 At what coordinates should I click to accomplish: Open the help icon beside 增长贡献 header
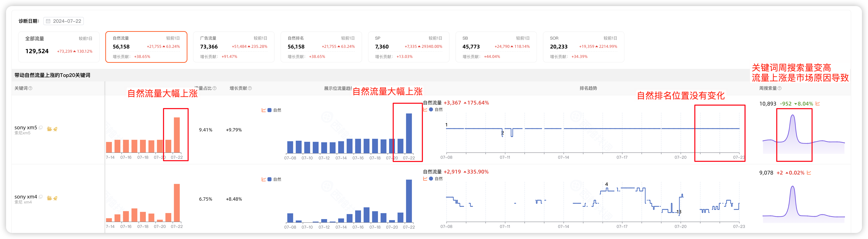tap(250, 88)
